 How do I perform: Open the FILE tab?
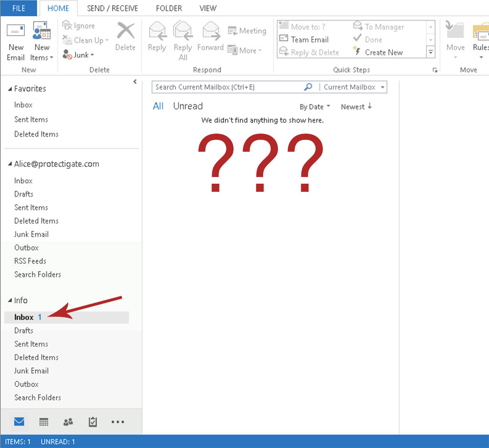click(x=19, y=8)
